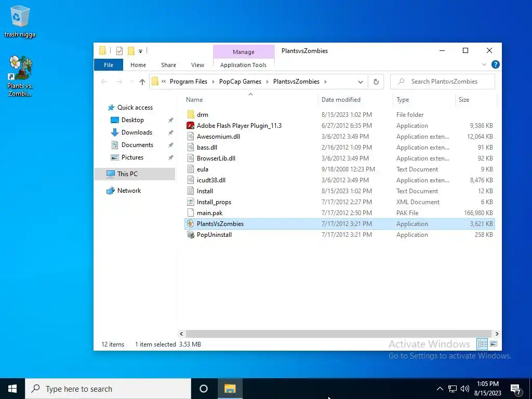
Task: Select the Awesomium.dll file icon
Action: click(191, 137)
